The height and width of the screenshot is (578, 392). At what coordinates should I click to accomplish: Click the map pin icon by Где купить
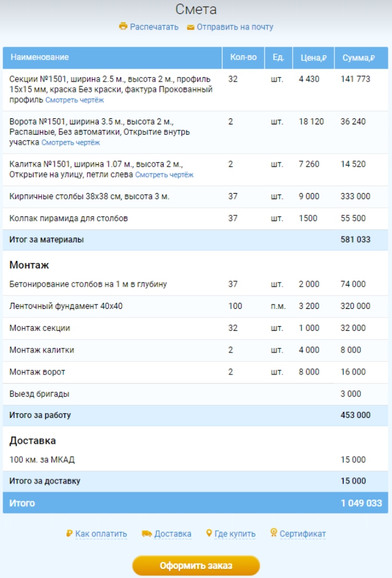click(209, 534)
